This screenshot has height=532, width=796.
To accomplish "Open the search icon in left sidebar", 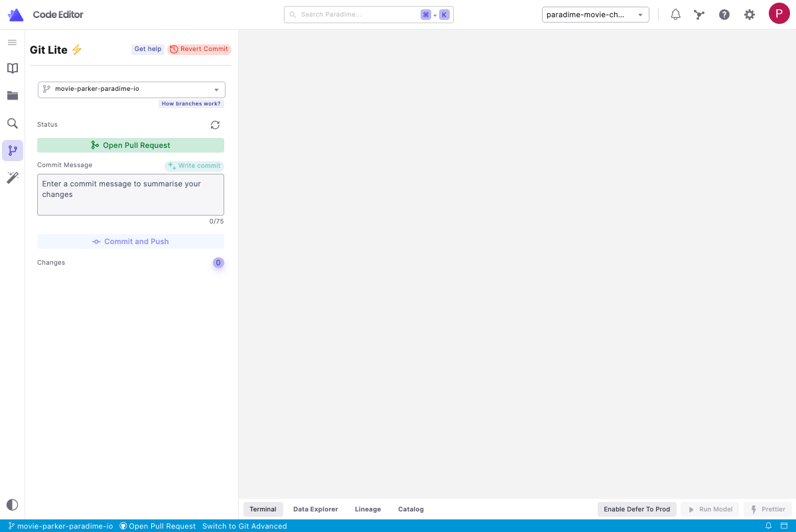I will click(x=12, y=123).
